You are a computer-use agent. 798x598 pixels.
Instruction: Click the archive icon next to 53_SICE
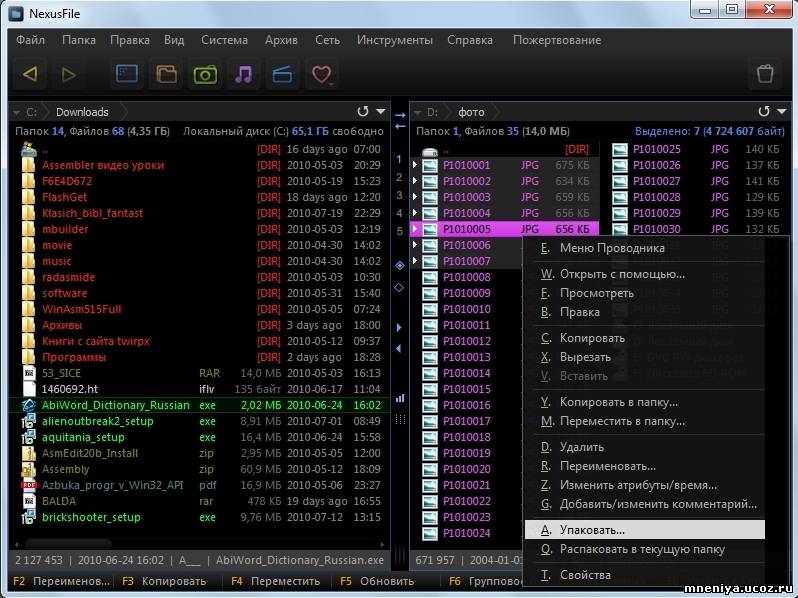pos(29,373)
